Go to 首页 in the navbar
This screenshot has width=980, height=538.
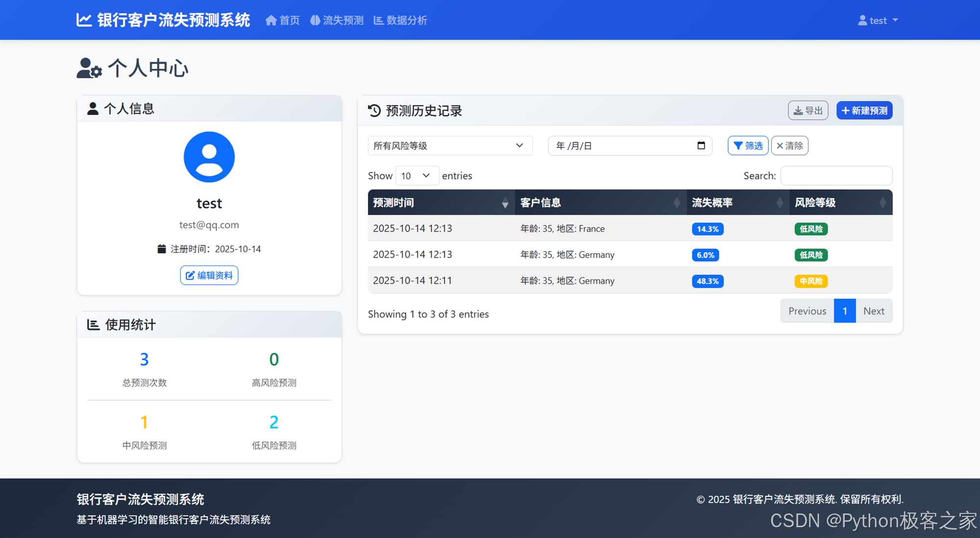click(283, 21)
